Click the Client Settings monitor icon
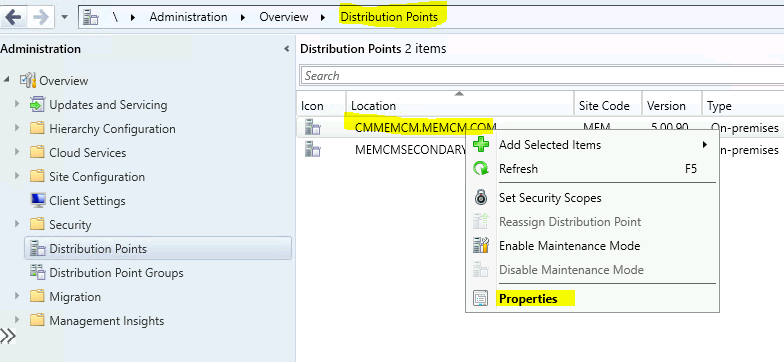The width and height of the screenshot is (784, 362). (38, 200)
